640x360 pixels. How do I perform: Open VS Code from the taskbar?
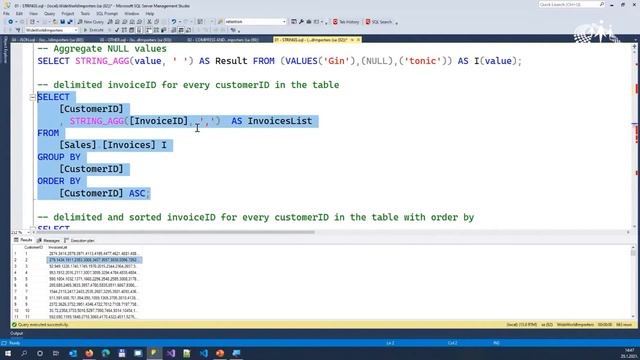pyautogui.click(x=203, y=353)
